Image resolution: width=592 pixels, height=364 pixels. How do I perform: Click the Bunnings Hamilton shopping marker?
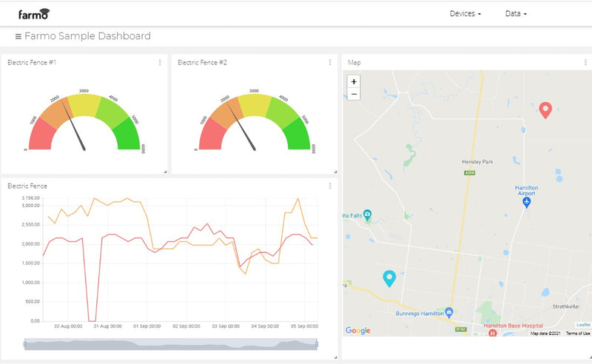click(448, 312)
